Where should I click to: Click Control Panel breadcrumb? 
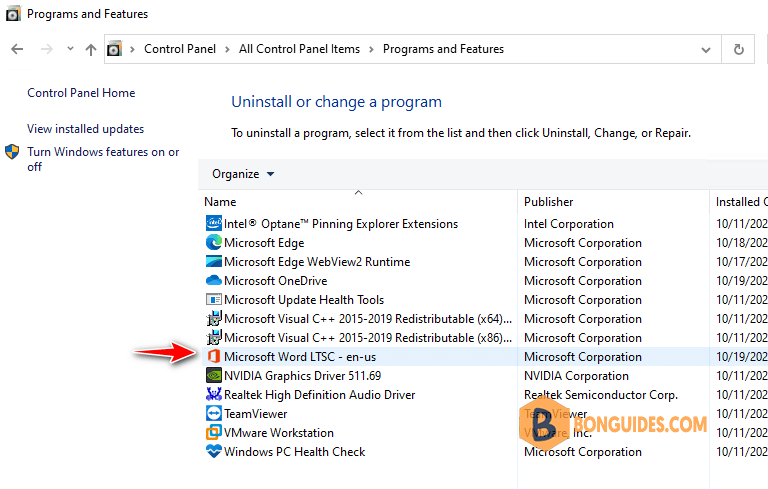180,49
